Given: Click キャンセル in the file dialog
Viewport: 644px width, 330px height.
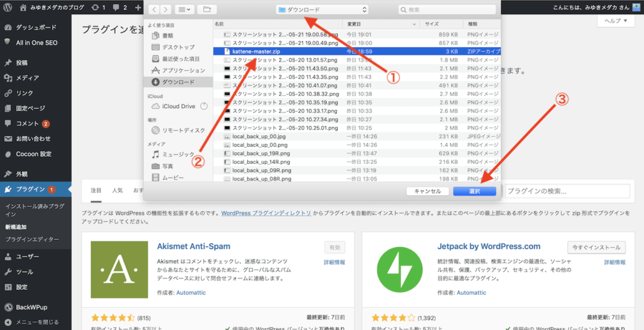Looking at the screenshot, I should point(428,191).
